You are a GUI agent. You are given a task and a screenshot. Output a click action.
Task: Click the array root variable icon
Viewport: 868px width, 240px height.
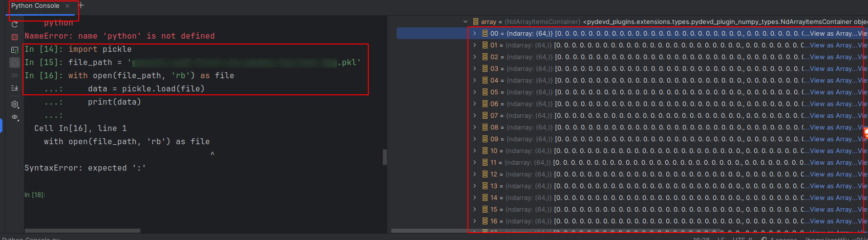coord(475,22)
